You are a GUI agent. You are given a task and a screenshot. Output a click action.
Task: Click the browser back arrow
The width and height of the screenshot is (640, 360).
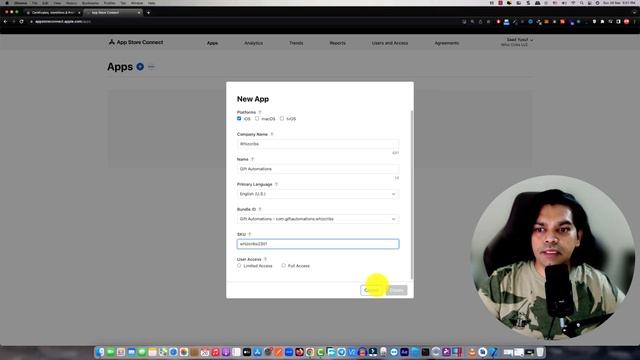5,21
